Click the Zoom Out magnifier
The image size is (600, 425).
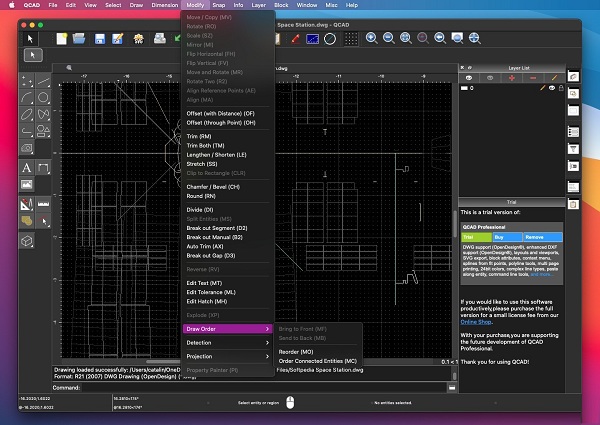point(388,38)
